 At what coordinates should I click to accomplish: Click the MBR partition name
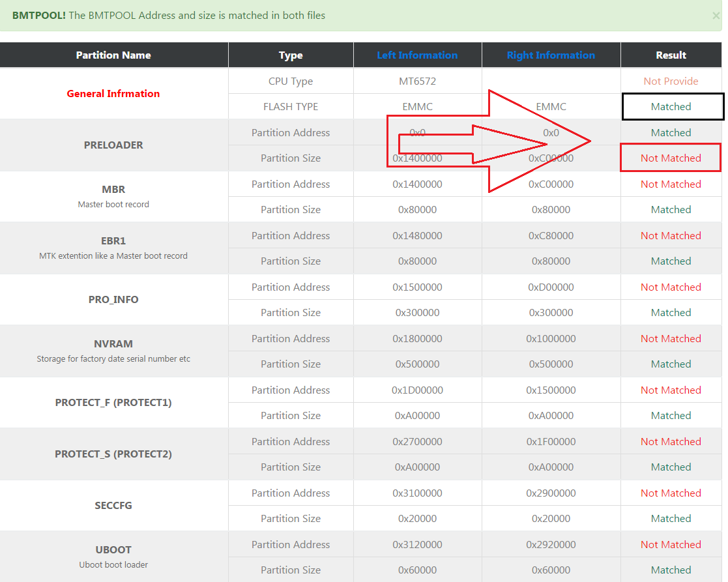click(113, 190)
